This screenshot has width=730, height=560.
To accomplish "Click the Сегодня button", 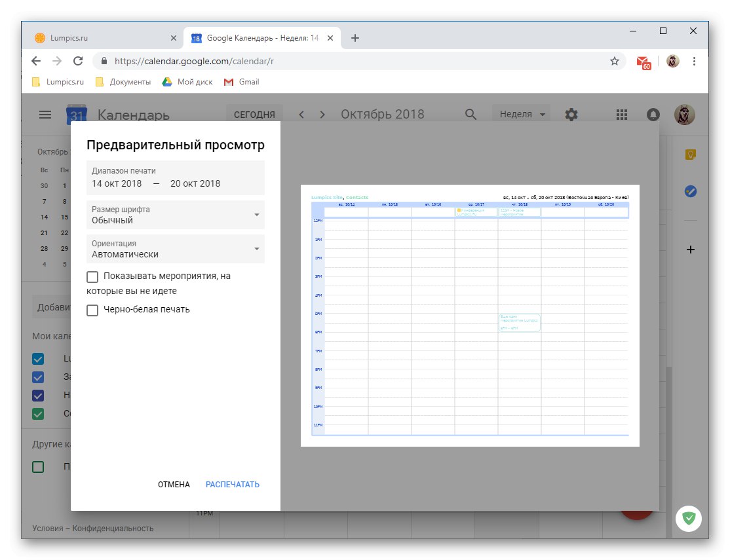I will pyautogui.click(x=254, y=115).
